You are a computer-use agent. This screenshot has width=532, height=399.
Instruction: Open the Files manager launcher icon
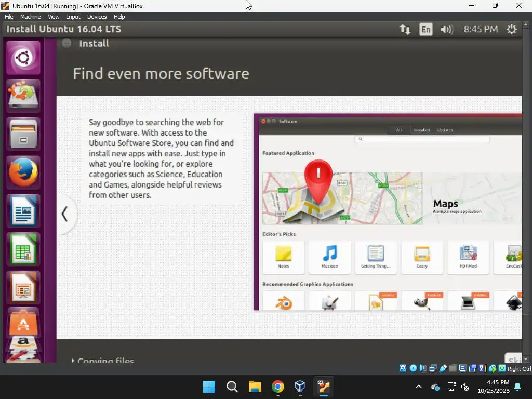[23, 134]
